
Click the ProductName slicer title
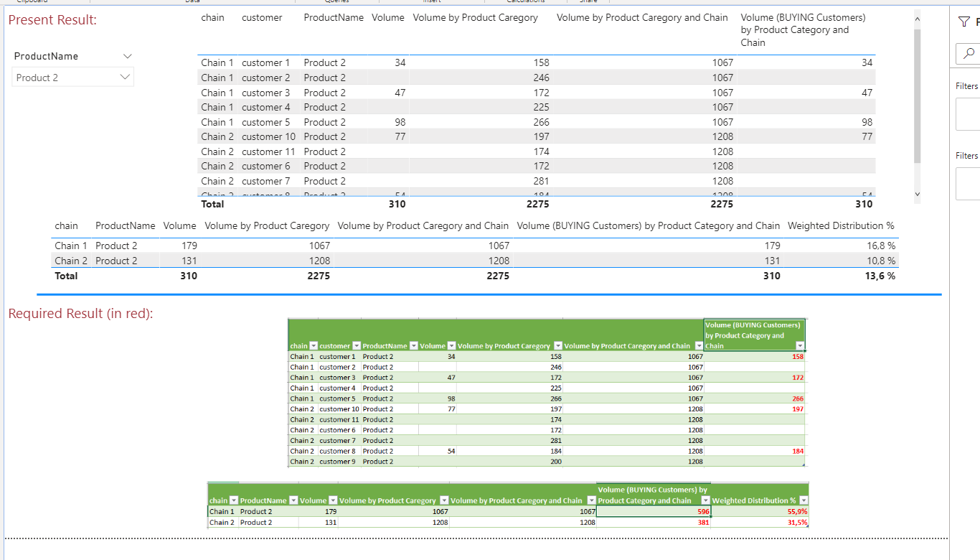pos(46,56)
